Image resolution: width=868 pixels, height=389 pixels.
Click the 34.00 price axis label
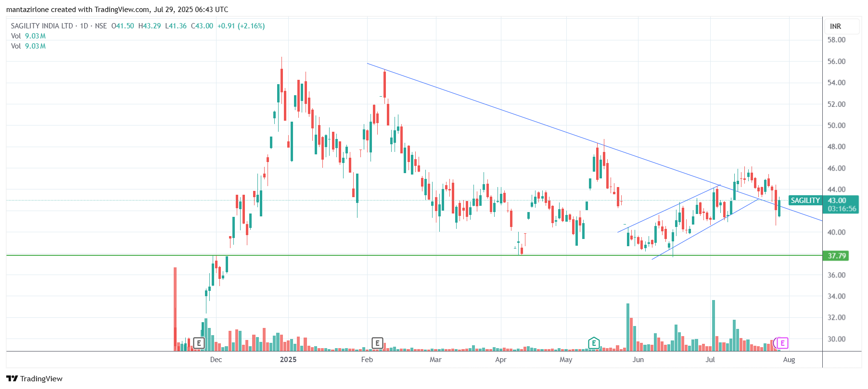point(836,296)
